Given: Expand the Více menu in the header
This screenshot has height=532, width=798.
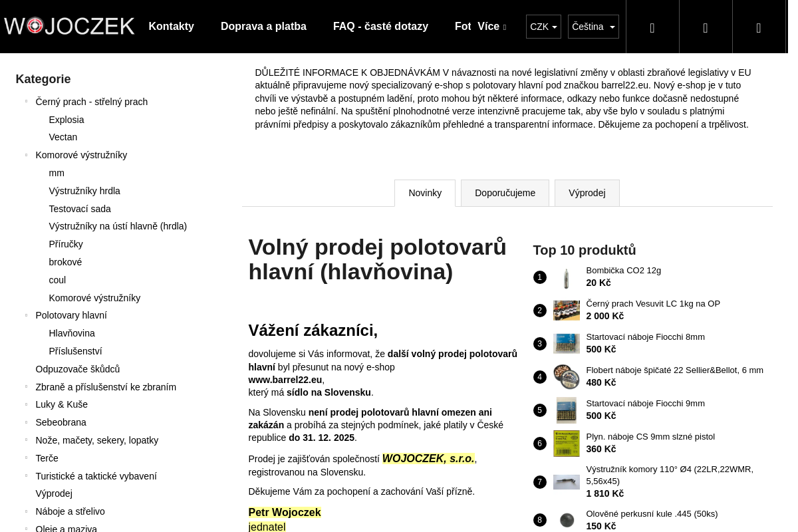Looking at the screenshot, I should (x=491, y=27).
